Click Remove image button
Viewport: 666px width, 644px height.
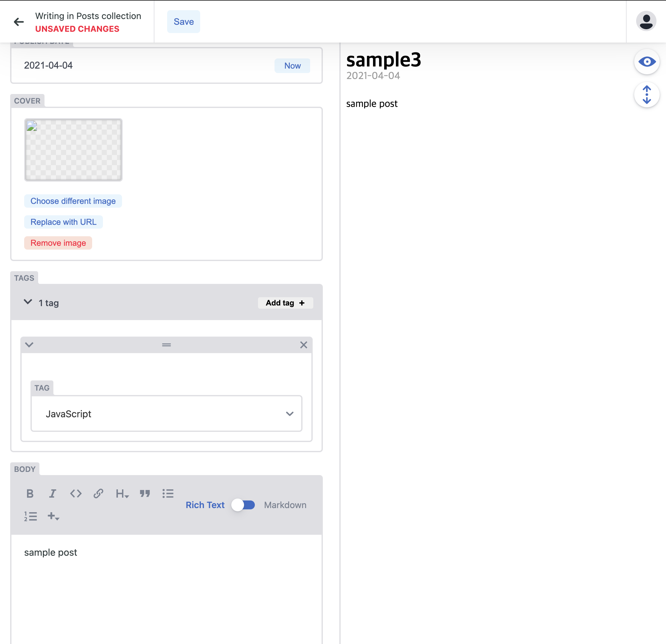coord(58,243)
